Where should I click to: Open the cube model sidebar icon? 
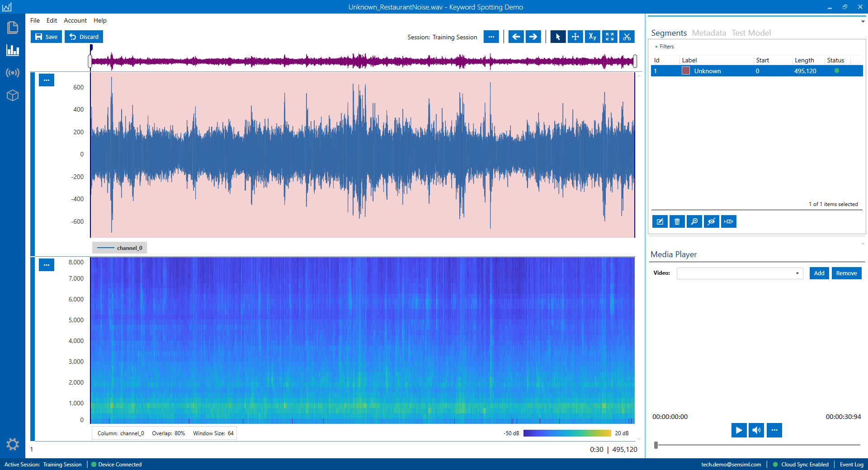click(x=13, y=95)
